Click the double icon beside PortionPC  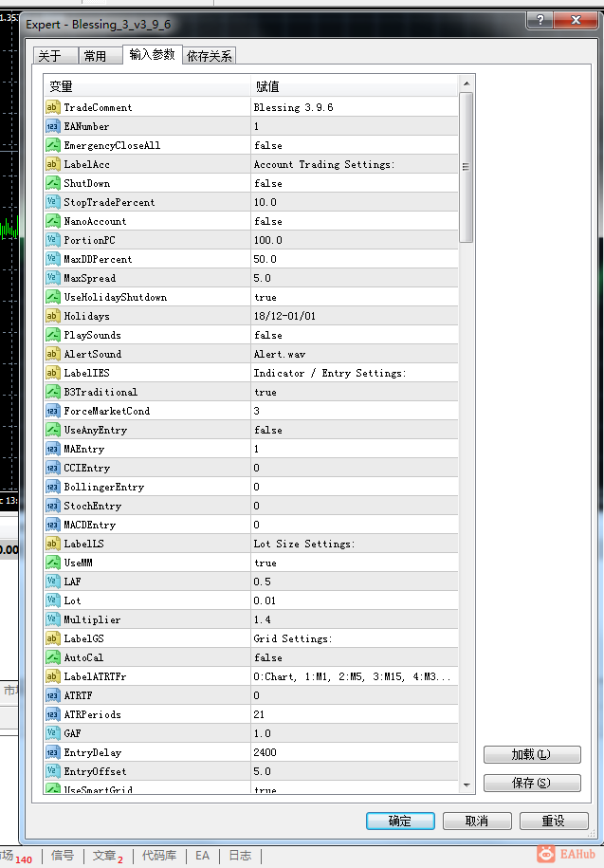pos(52,240)
